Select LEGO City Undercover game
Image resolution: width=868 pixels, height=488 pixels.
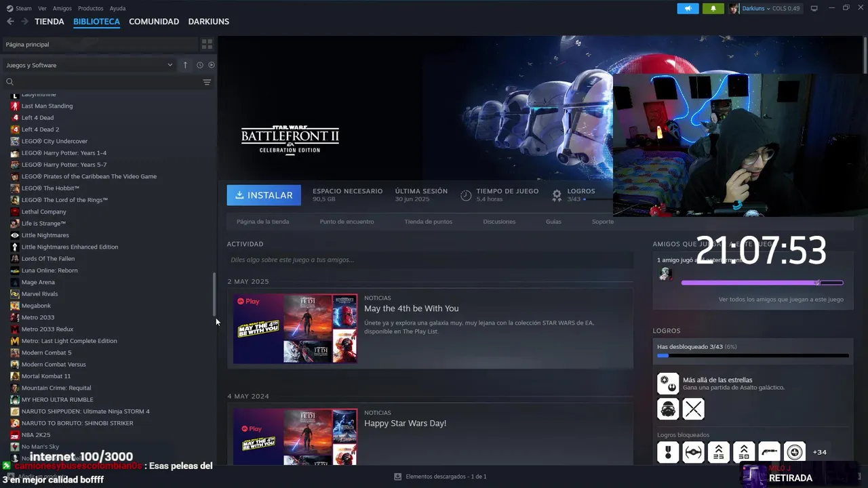[x=54, y=141]
